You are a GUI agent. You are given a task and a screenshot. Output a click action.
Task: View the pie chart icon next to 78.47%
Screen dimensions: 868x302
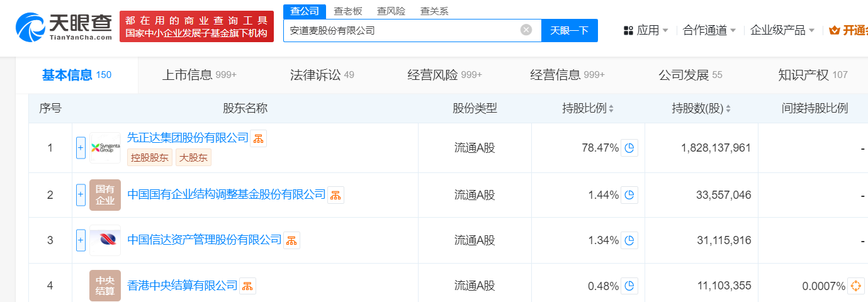629,148
